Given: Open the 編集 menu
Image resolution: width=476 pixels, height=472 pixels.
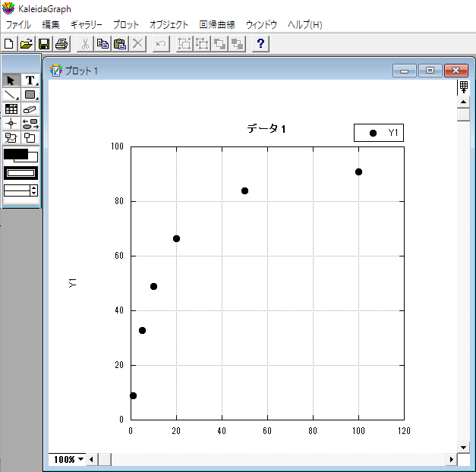Looking at the screenshot, I should [50, 25].
